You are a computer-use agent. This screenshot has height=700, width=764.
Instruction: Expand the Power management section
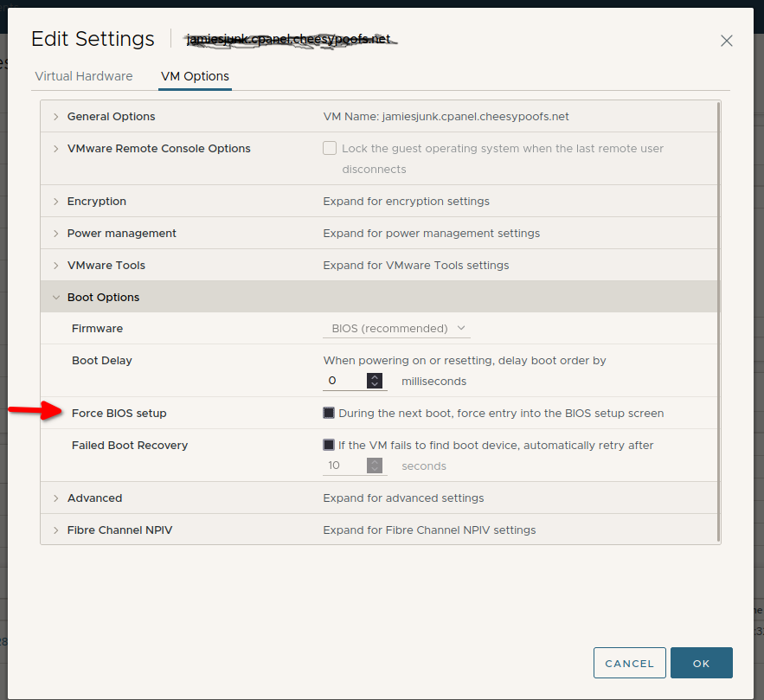point(56,234)
